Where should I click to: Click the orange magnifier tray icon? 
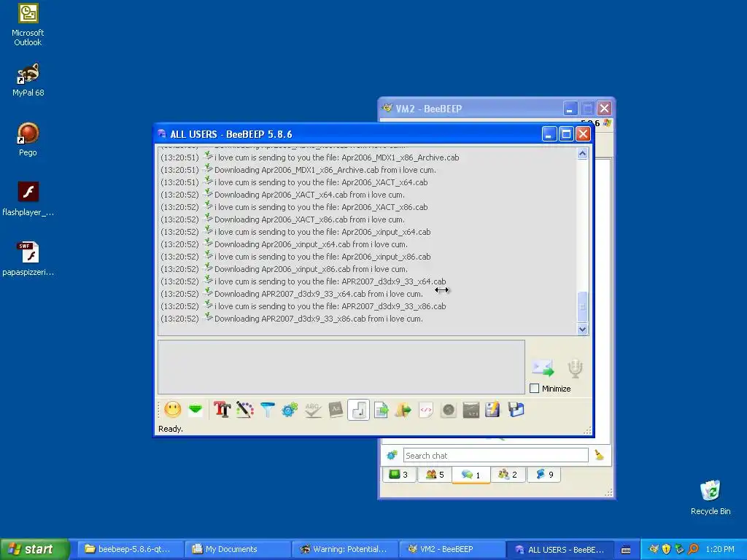tap(693, 549)
